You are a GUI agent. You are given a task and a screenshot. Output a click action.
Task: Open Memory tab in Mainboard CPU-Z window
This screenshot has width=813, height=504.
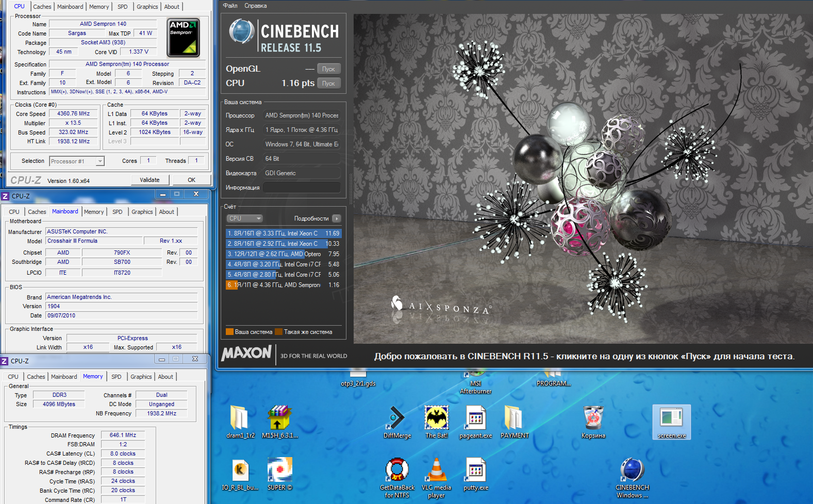point(94,212)
